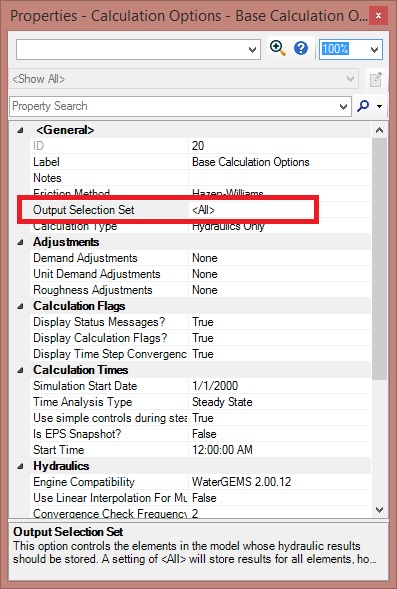Select Display Calculation Flags? property
The image size is (397, 589).
point(100,338)
